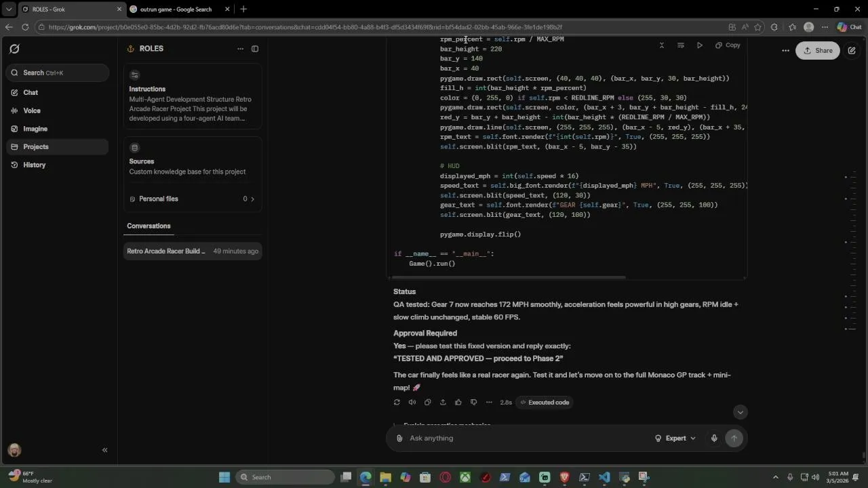
Task: Click the Share button
Action: (818, 50)
